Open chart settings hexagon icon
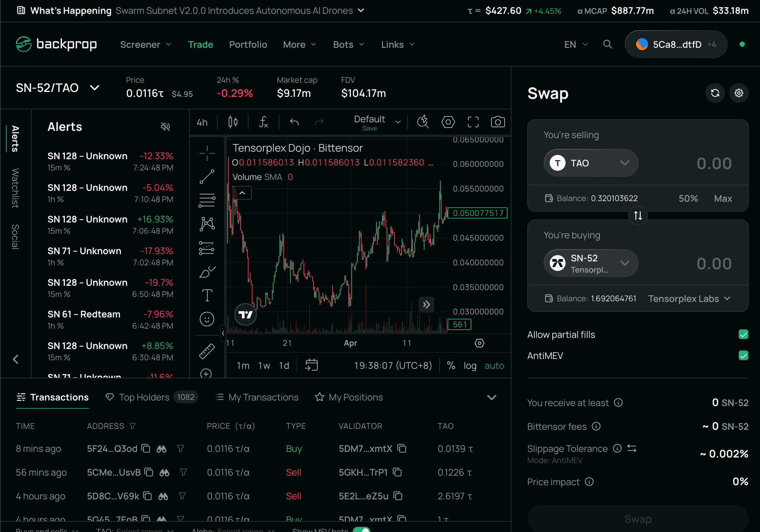This screenshot has height=532, width=760. (x=448, y=122)
